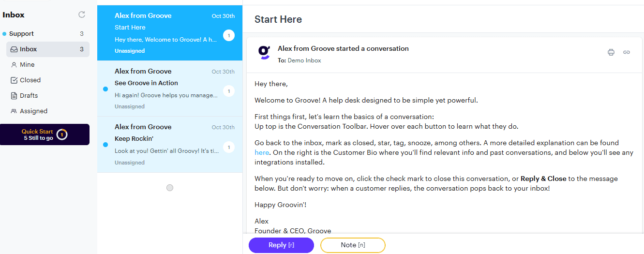The width and height of the screenshot is (644, 254).
Task: Copy the conversation link via the chain icon
Action: 627,52
